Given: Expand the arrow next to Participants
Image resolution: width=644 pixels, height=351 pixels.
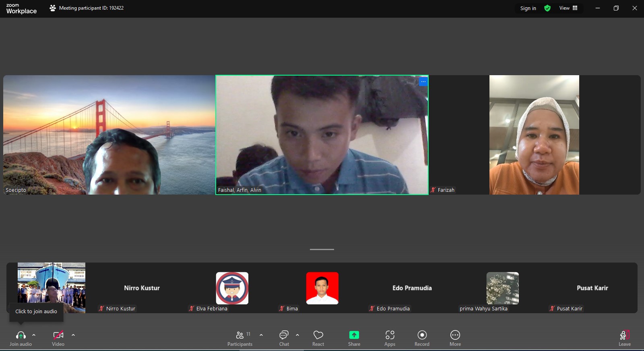Looking at the screenshot, I should 261,335.
